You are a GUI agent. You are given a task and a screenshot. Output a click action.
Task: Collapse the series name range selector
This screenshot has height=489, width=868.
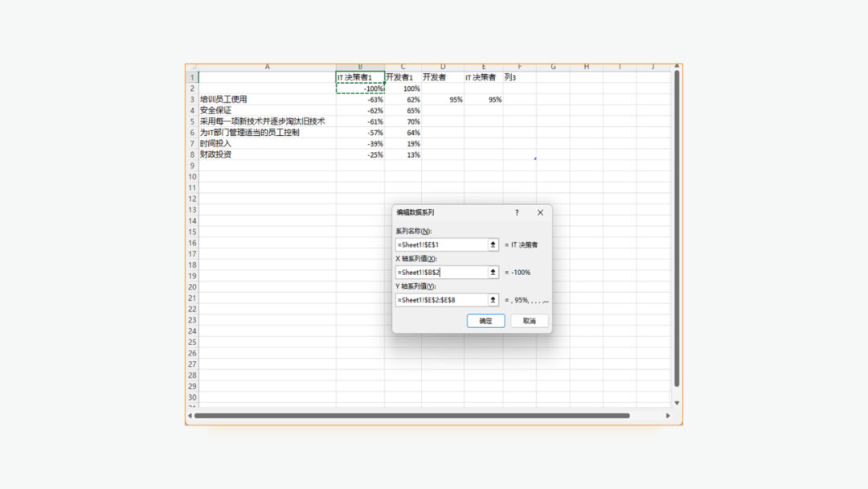[493, 244]
